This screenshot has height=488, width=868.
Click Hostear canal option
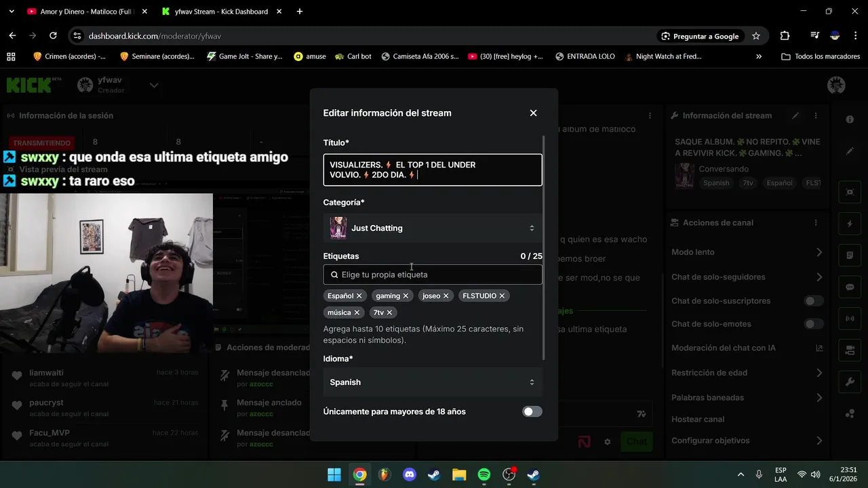pyautogui.click(x=698, y=419)
